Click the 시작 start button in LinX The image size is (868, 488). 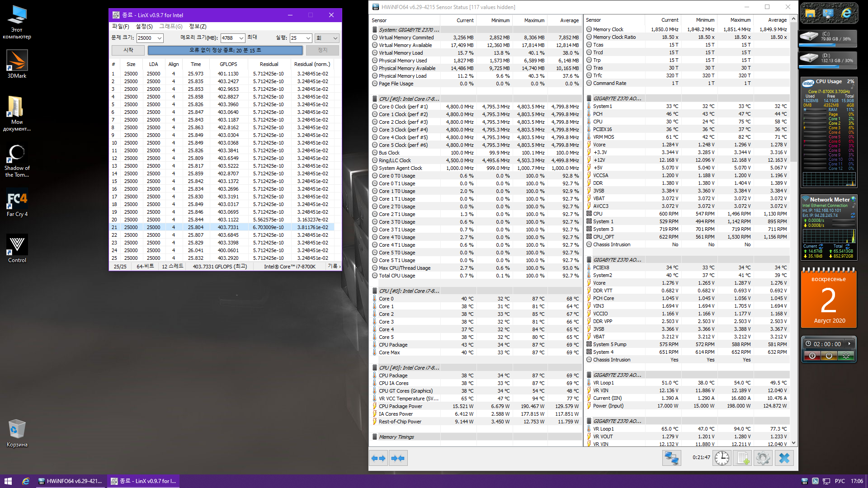tap(128, 50)
